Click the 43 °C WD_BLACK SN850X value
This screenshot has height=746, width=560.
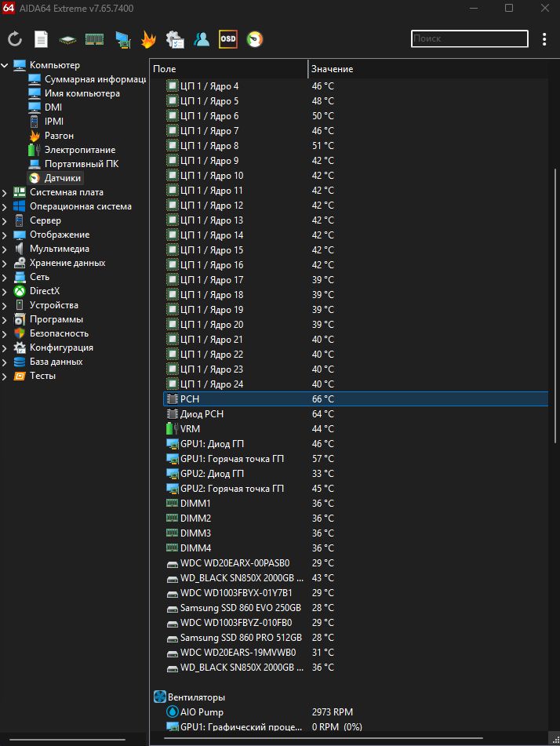323,578
